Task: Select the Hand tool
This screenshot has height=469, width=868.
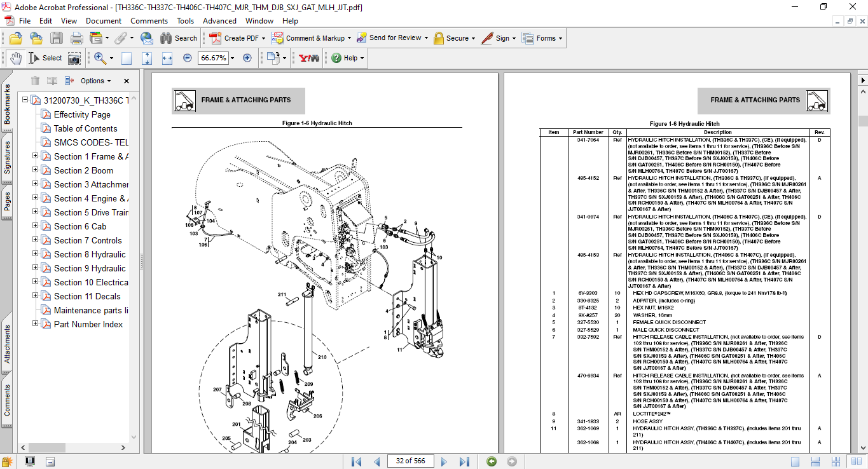Action: tap(15, 58)
